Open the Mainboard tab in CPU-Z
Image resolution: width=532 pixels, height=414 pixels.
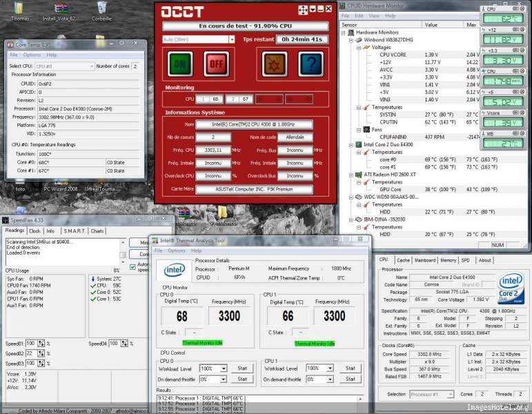[425, 260]
